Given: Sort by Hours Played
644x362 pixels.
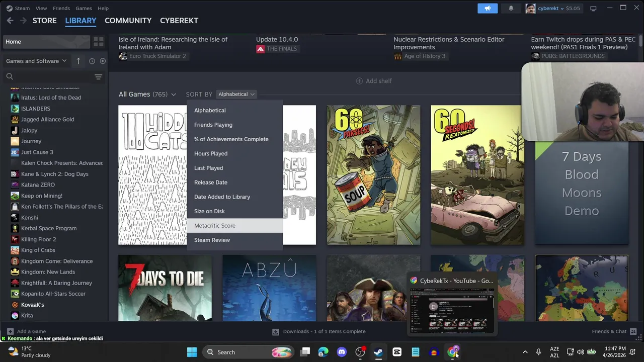Looking at the screenshot, I should pos(235,154).
